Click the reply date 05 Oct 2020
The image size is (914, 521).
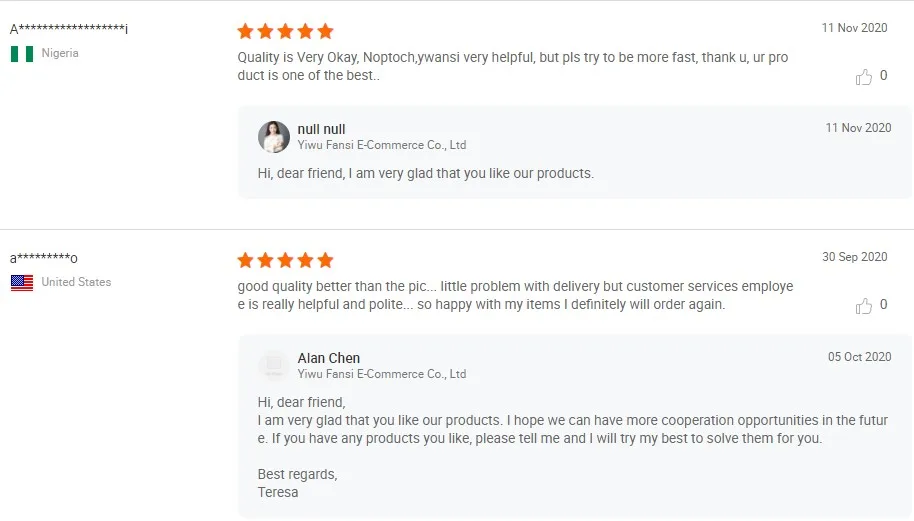point(859,357)
